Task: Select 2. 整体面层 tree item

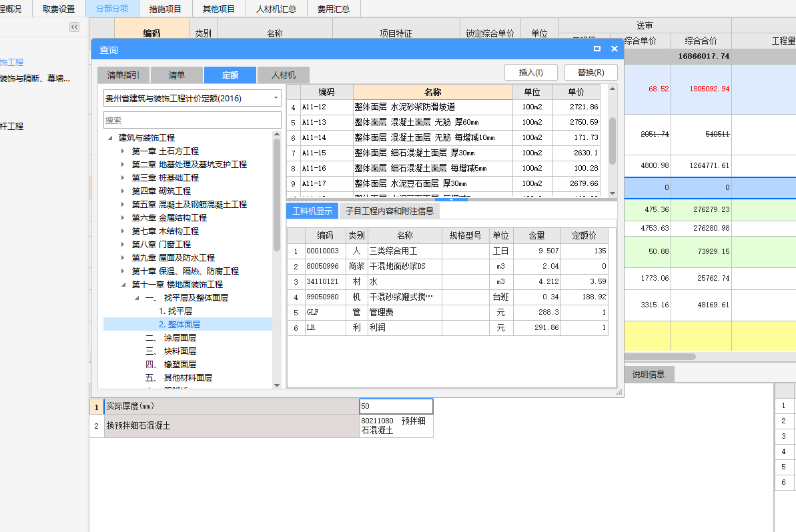Action: click(x=179, y=324)
